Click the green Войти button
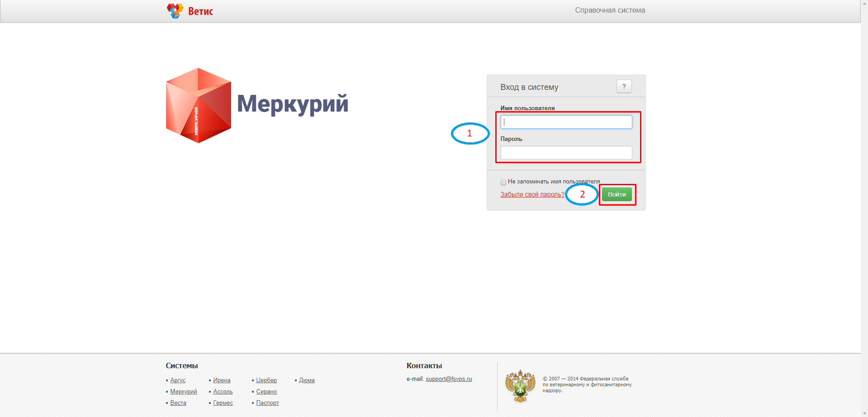 tap(617, 194)
